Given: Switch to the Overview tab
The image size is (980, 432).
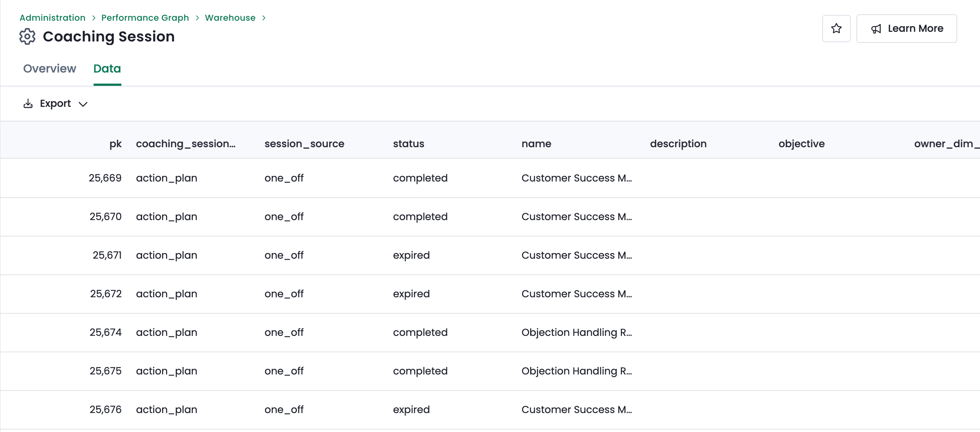Looking at the screenshot, I should [x=50, y=69].
